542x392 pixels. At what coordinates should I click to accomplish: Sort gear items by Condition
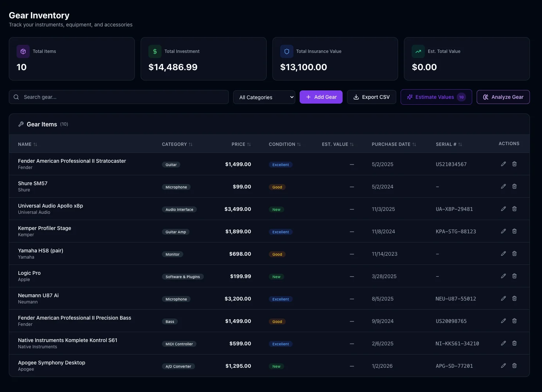285,144
